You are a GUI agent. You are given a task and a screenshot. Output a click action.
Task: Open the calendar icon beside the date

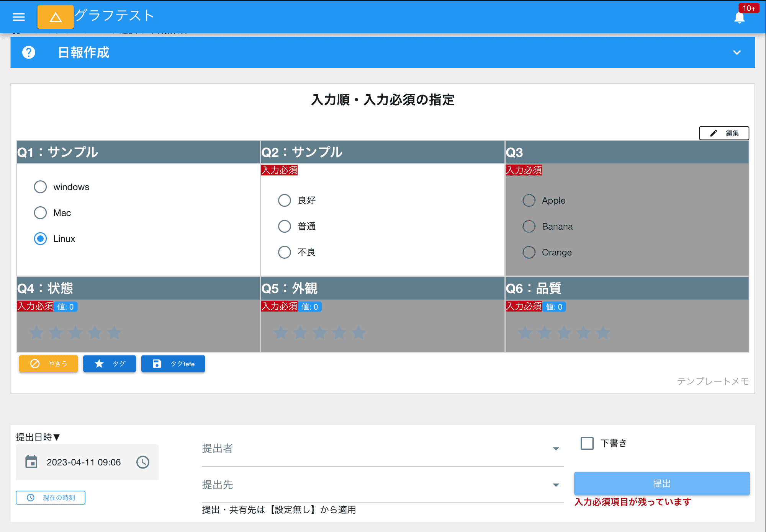point(31,462)
